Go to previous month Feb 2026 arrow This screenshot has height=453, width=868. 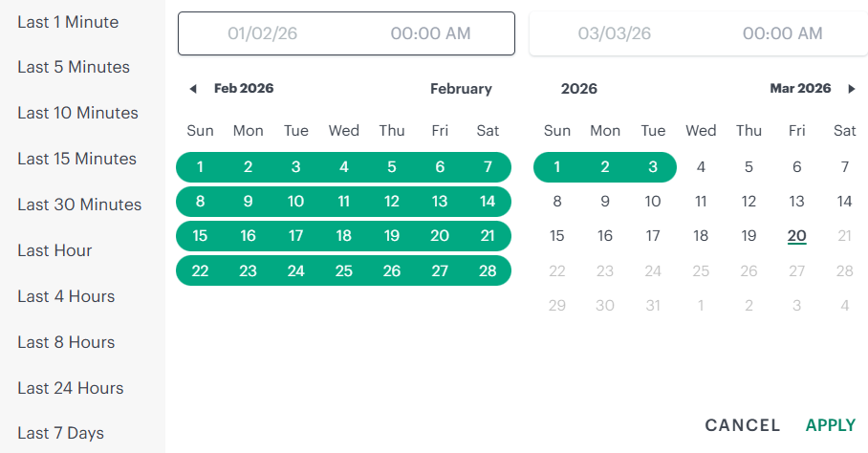[193, 89]
